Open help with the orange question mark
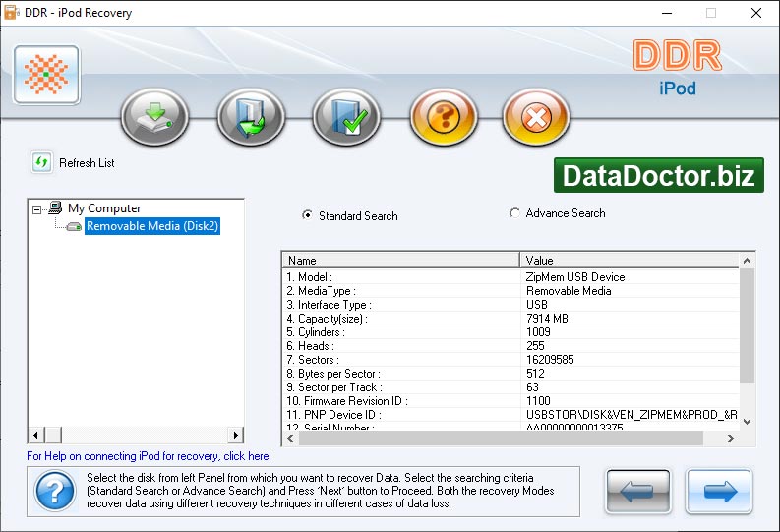This screenshot has width=780, height=532. click(443, 118)
